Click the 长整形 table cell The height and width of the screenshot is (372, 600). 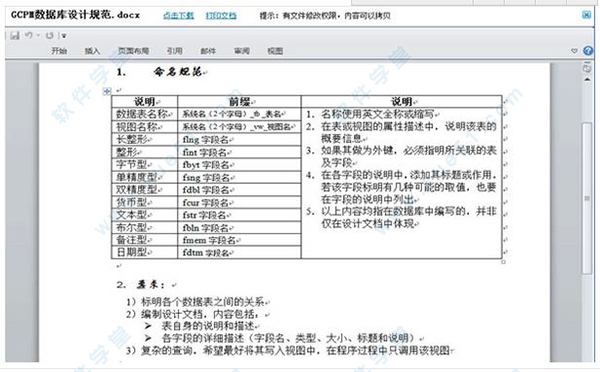coord(145,139)
